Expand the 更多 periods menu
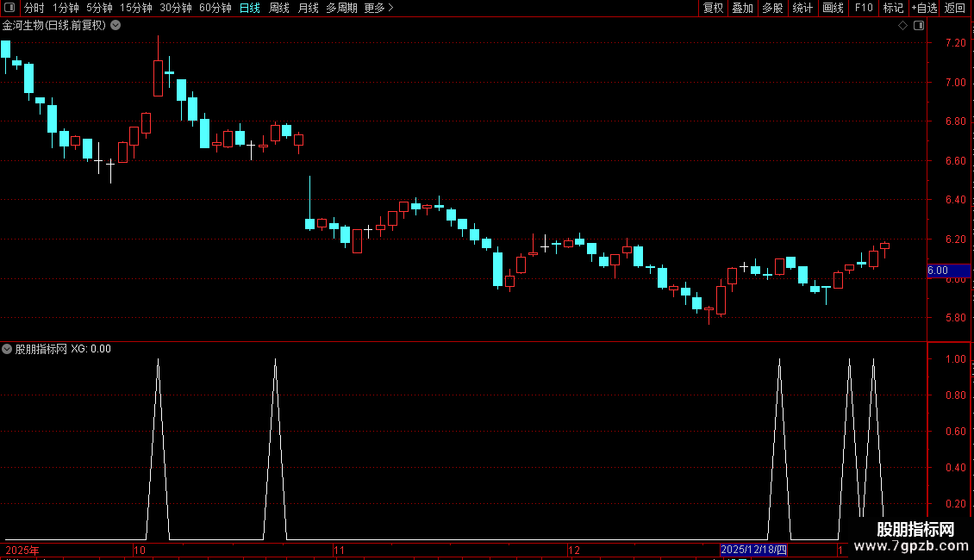 (x=379, y=8)
